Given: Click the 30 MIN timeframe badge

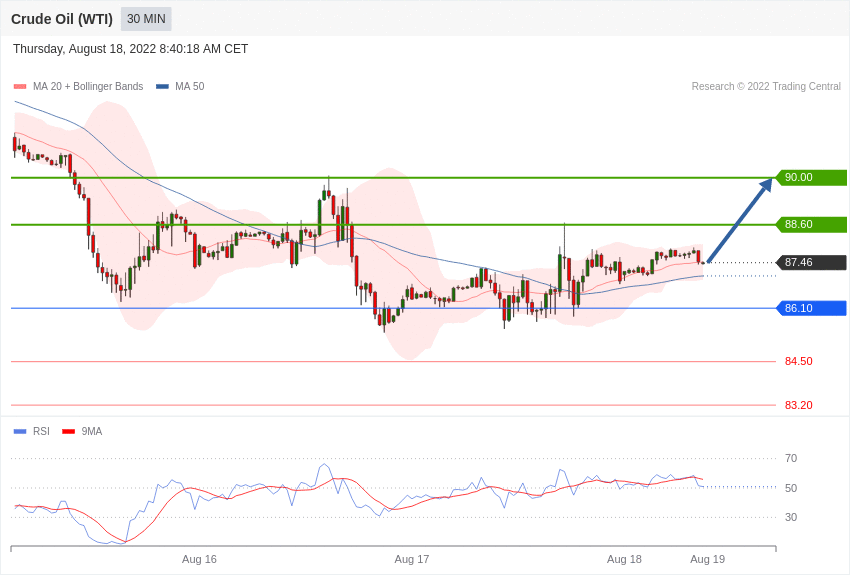Looking at the screenshot, I should click(x=146, y=19).
